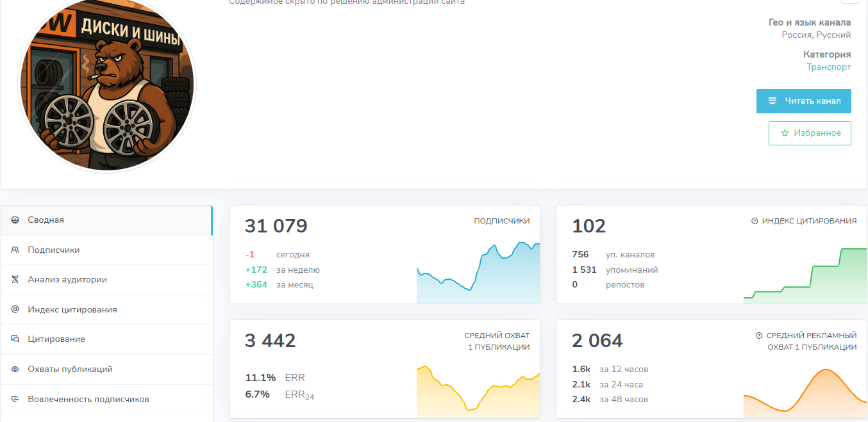Viewport: 868px width, 422px height.
Task: Open the Анализ аудитории section
Action: click(x=67, y=280)
